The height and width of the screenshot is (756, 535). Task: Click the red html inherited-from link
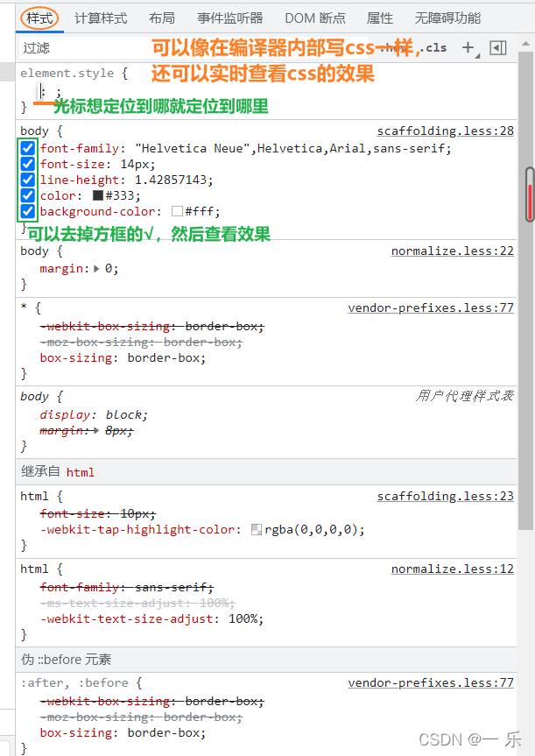click(80, 472)
